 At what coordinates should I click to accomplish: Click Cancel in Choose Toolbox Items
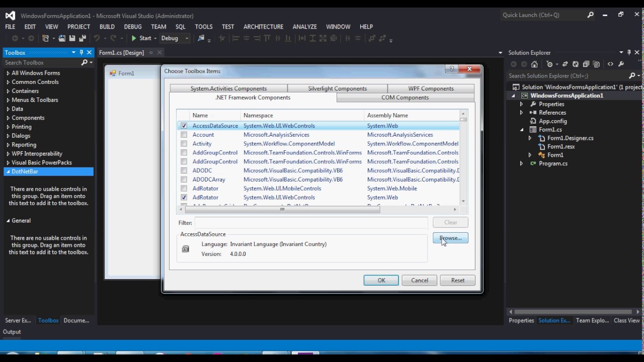[419, 281]
